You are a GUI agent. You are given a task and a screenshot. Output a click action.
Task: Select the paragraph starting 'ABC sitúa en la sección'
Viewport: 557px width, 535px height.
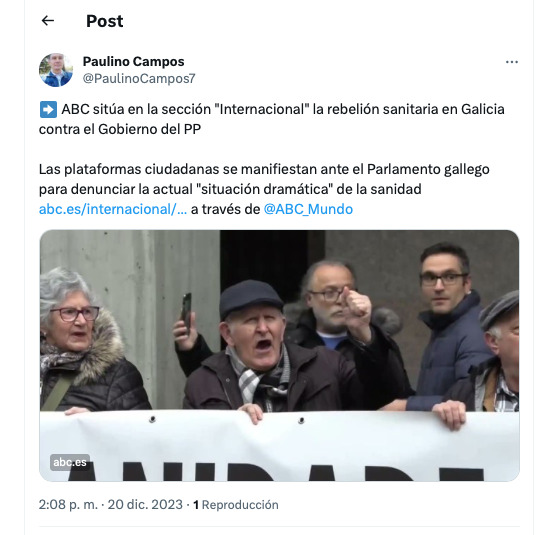click(272, 119)
